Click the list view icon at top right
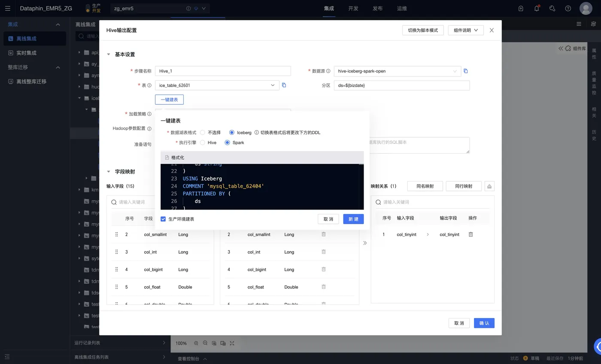 (579, 24)
